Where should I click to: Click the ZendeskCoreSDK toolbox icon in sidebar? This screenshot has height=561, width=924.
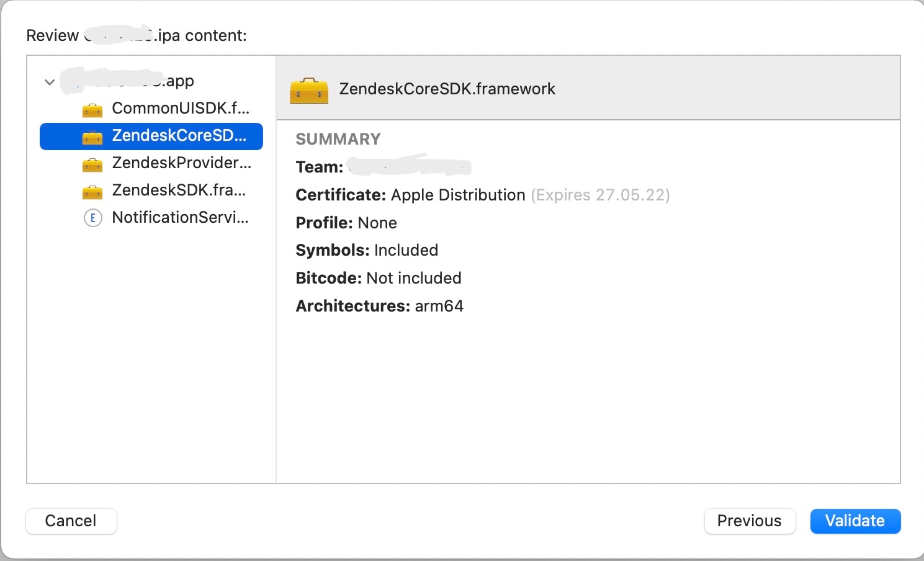92,137
